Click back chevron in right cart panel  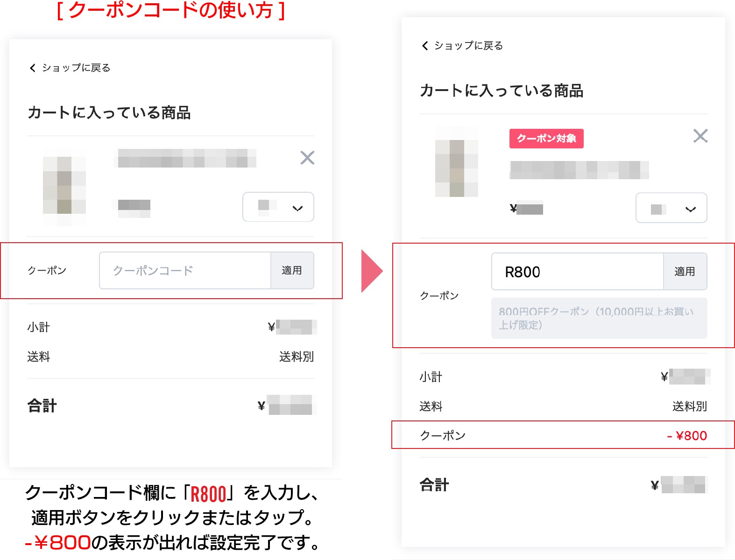tap(424, 46)
